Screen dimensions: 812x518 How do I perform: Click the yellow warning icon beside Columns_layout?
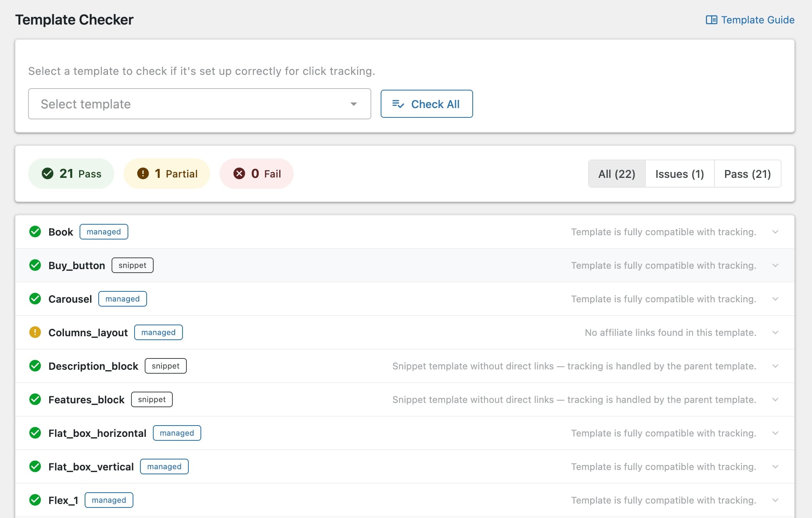tap(35, 332)
